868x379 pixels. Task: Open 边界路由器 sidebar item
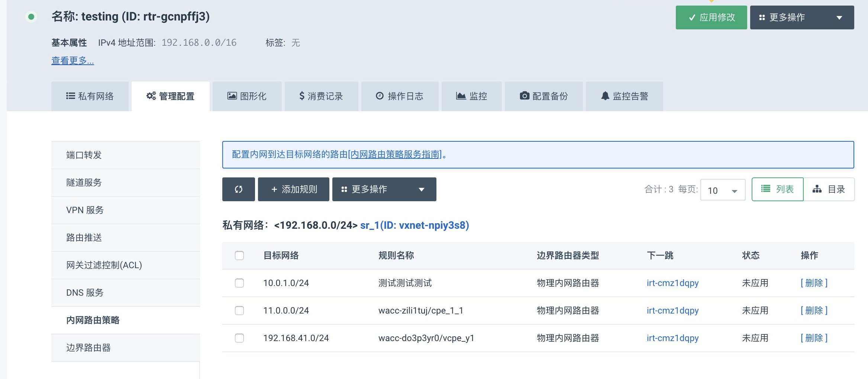126,348
